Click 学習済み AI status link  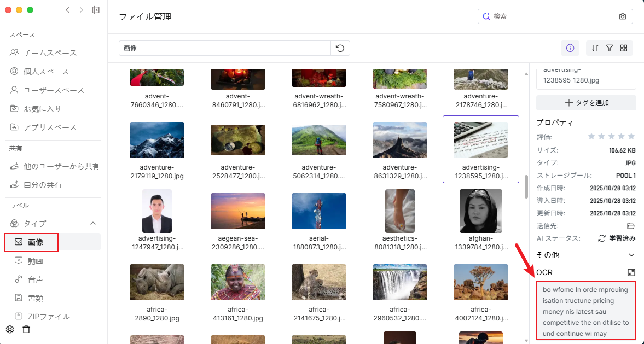coord(617,238)
